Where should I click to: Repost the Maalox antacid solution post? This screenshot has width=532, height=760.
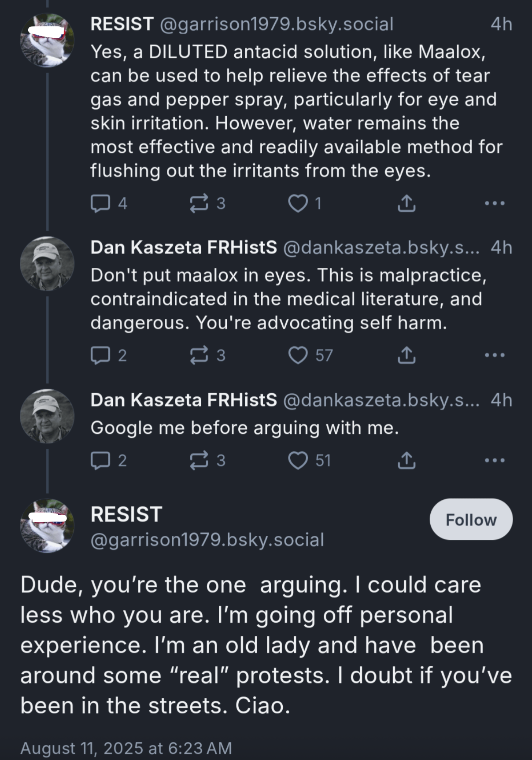[199, 203]
